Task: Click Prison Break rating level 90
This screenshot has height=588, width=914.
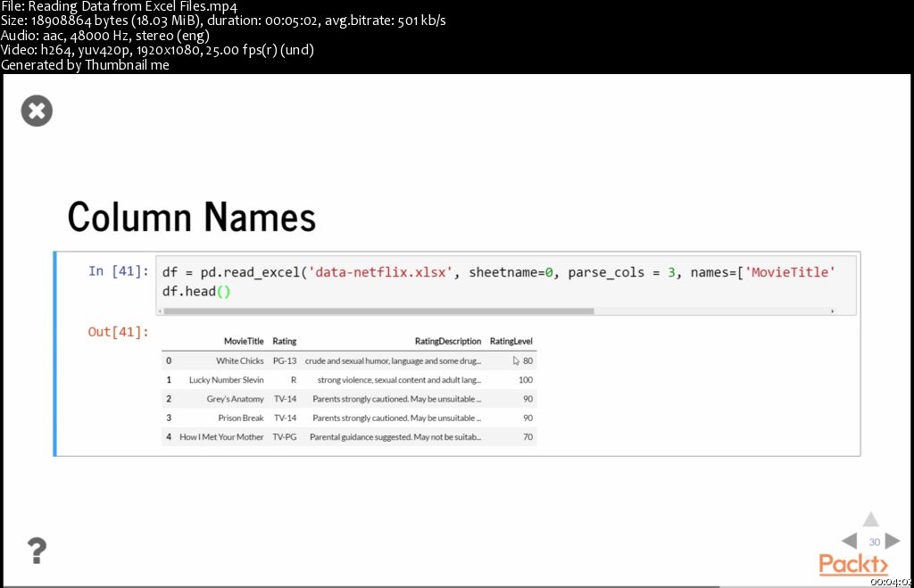Action: click(528, 418)
